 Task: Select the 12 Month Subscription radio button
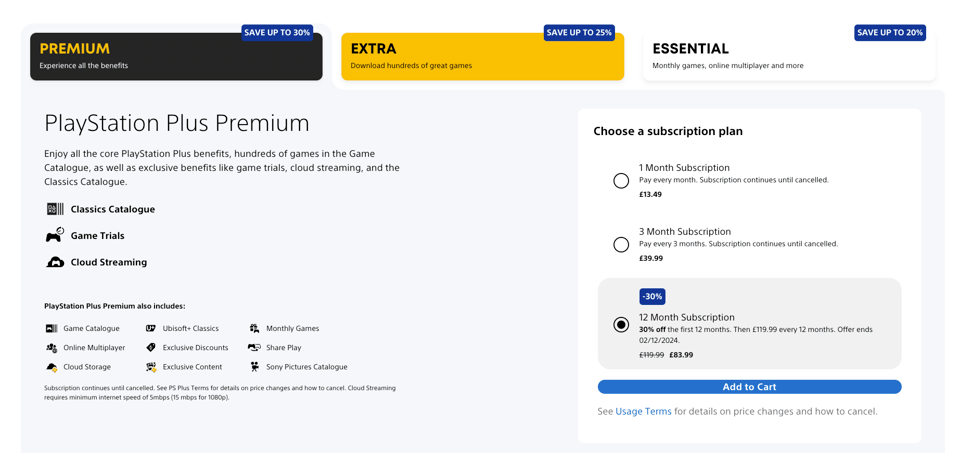click(x=621, y=324)
